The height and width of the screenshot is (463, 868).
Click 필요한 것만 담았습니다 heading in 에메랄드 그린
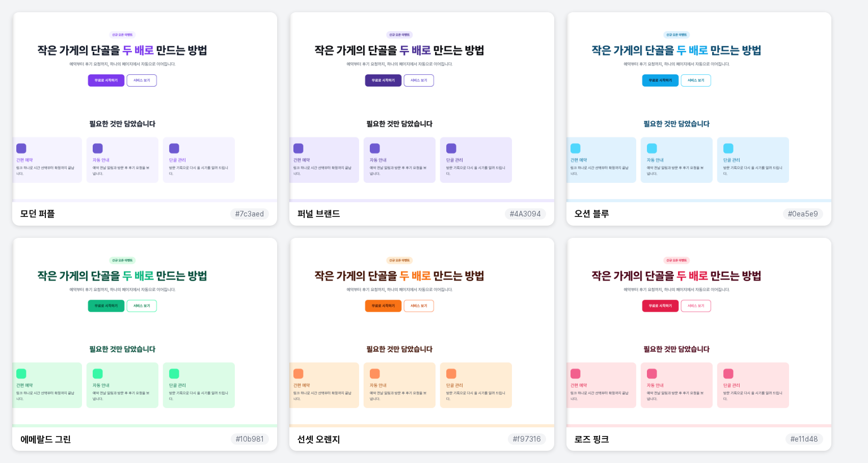[x=122, y=349]
